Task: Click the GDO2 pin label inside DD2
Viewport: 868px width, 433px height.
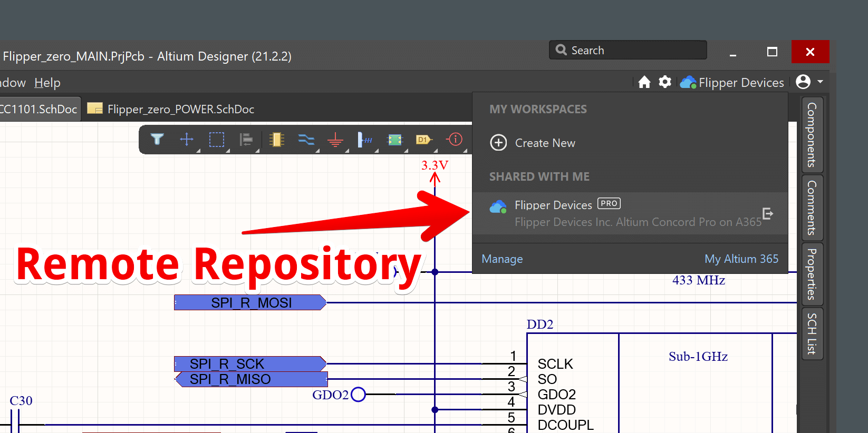Action: [557, 395]
